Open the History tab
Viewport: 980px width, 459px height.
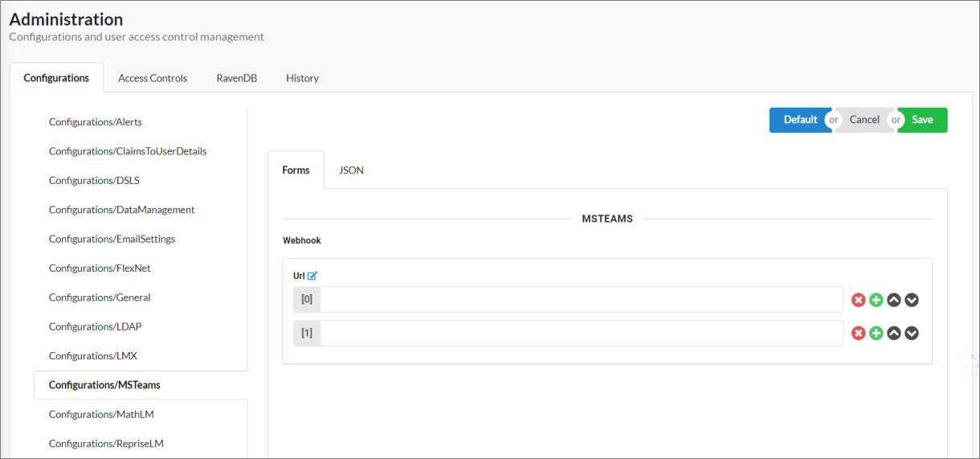coord(302,78)
